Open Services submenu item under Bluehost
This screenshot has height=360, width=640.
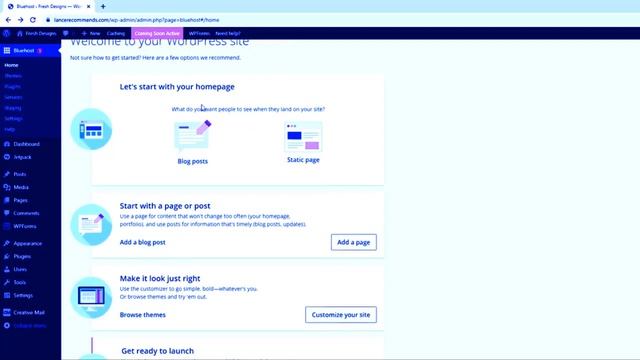pyautogui.click(x=13, y=97)
